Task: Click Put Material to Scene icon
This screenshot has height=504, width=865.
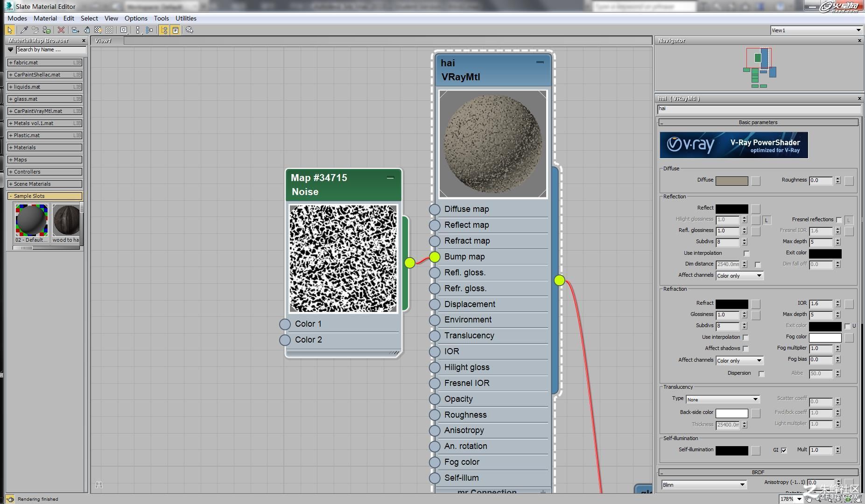Action: click(35, 30)
